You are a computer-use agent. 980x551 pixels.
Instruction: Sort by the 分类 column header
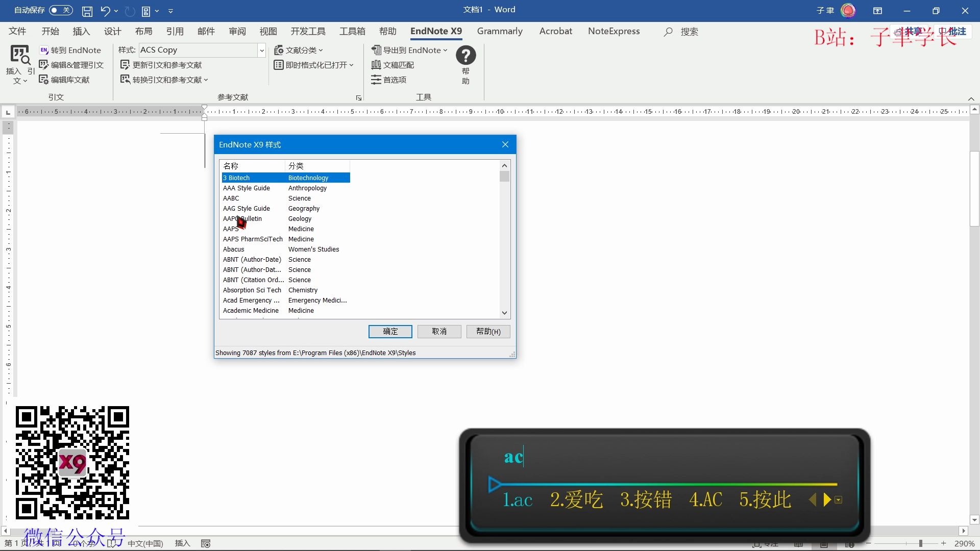[x=317, y=166]
